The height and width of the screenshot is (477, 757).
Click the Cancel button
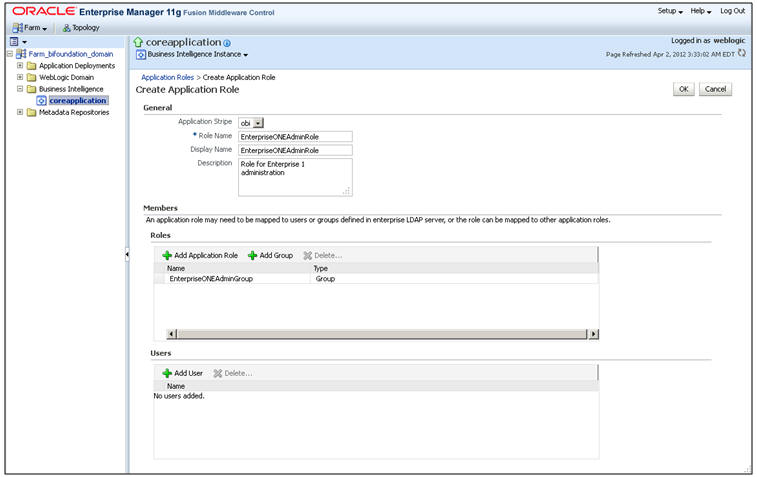click(x=715, y=89)
